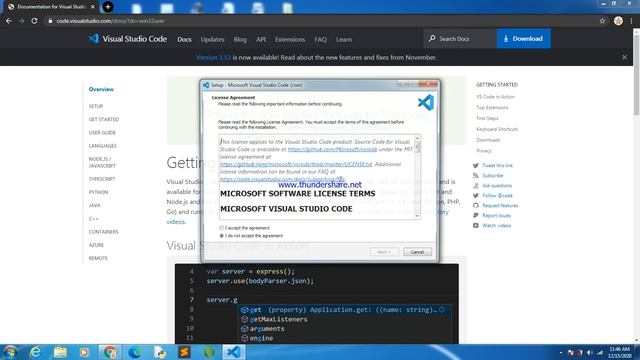Click the Search Docs field

coord(460,39)
